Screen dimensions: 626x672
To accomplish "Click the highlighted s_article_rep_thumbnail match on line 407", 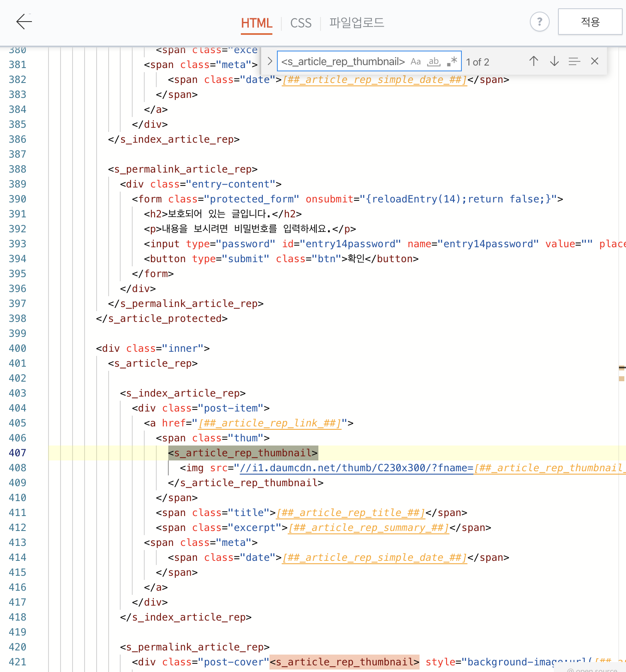I will coord(243,453).
